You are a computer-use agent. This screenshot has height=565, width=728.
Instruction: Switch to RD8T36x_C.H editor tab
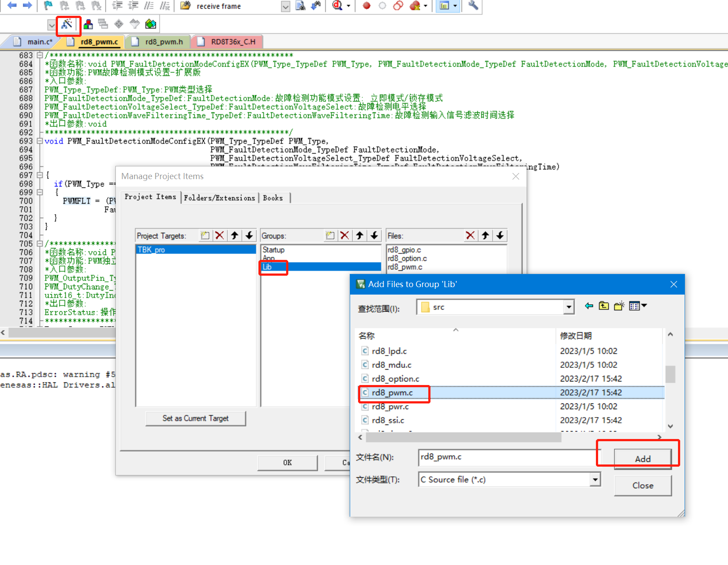click(x=228, y=42)
